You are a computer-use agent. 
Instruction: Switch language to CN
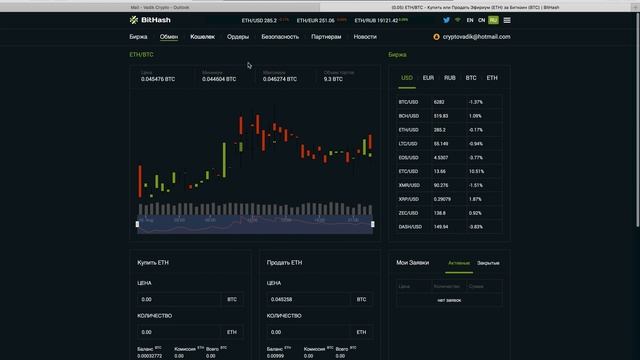click(481, 20)
